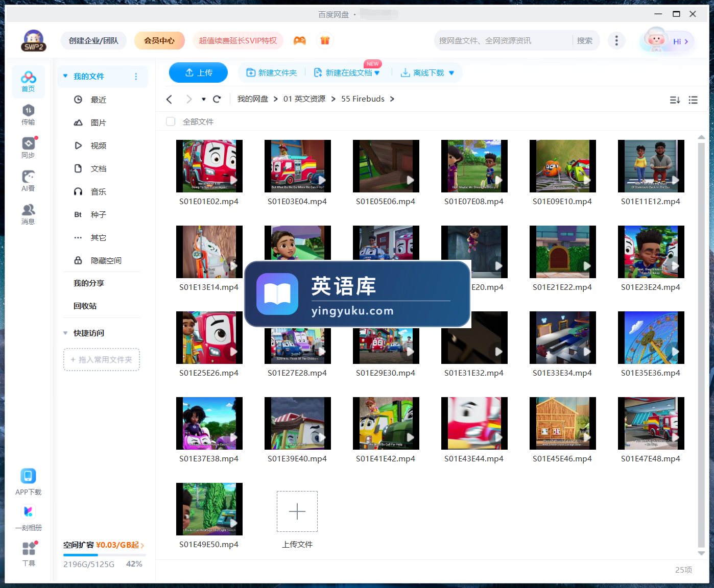Click the vertical scrollbar track

point(701,344)
